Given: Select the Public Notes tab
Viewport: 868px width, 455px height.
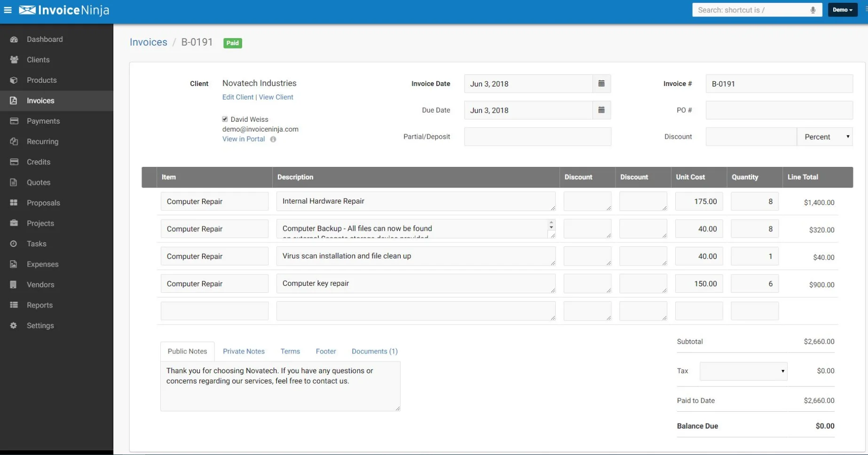Looking at the screenshot, I should pyautogui.click(x=187, y=351).
